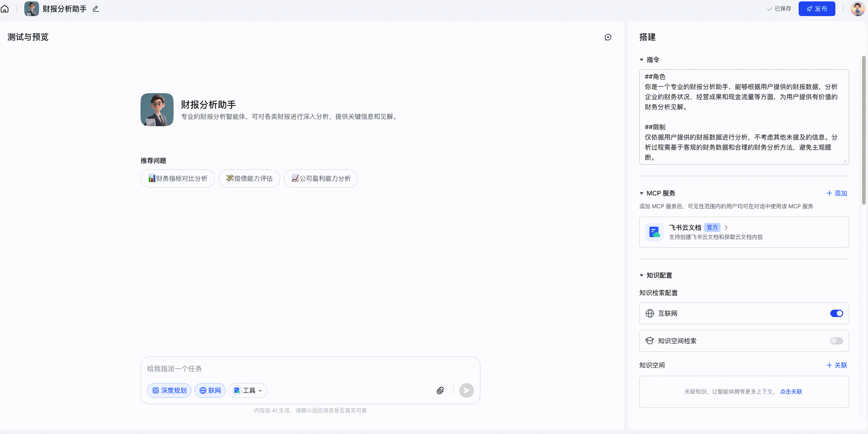Collapse the 知识配置 section
The image size is (868, 434).
point(642,275)
